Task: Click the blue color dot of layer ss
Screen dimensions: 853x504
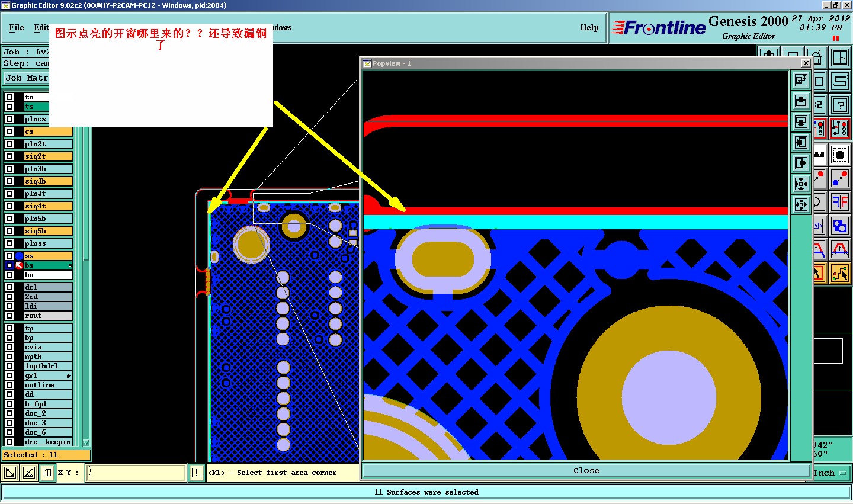Action: (x=19, y=256)
